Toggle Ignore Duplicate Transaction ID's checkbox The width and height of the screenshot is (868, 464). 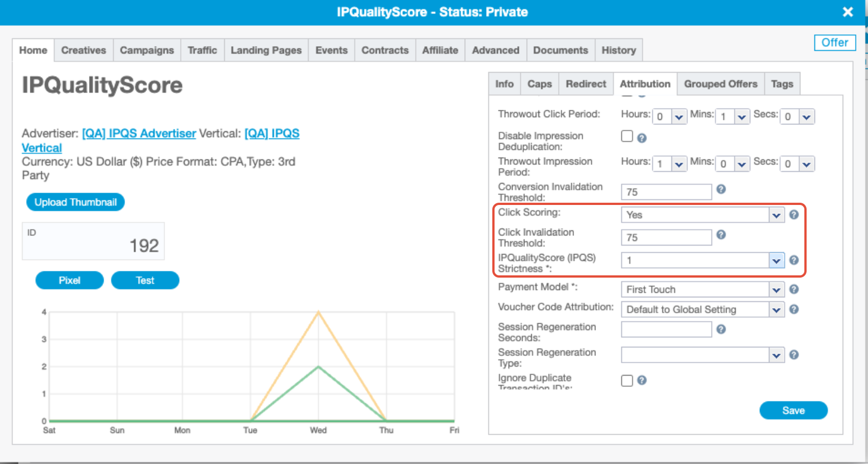click(627, 381)
